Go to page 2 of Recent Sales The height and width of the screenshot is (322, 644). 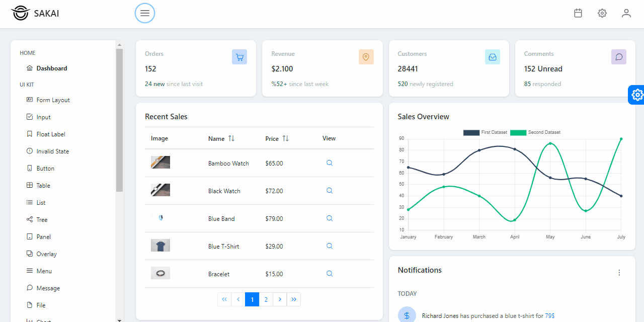coord(266,299)
